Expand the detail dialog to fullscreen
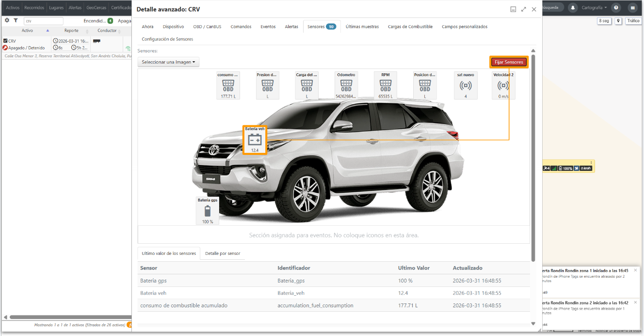Screen dimensions: 644x336 click(x=524, y=9)
